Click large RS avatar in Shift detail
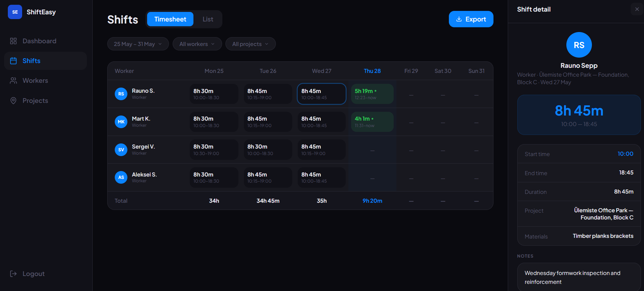The image size is (644, 291). [x=579, y=45]
